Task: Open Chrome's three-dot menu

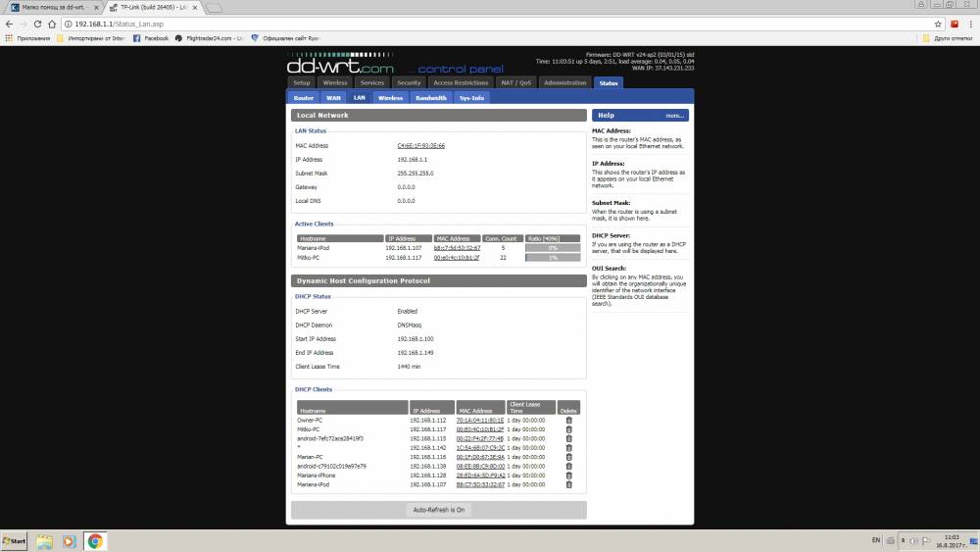Action: [x=970, y=24]
